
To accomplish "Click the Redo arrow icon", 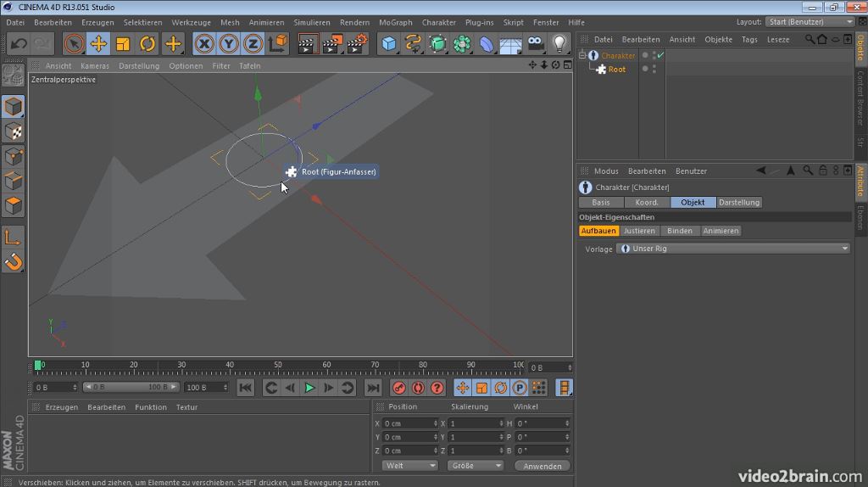I will (42, 44).
